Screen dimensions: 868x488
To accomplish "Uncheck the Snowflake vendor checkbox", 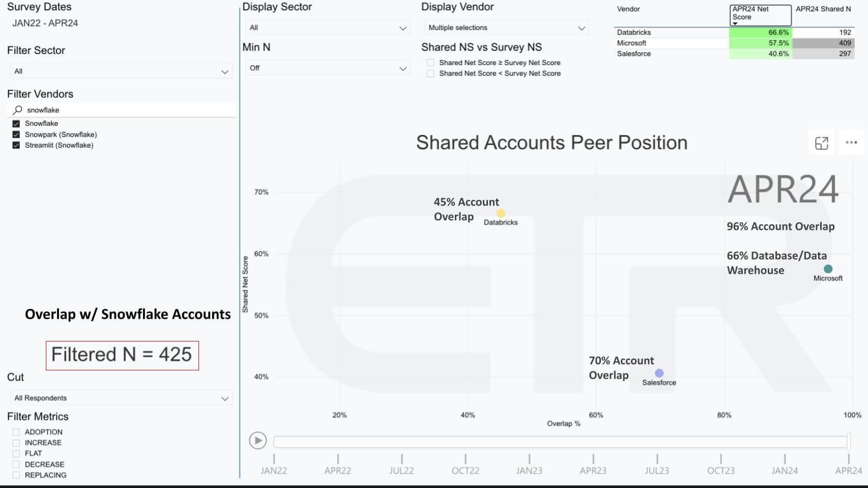I will click(x=16, y=124).
